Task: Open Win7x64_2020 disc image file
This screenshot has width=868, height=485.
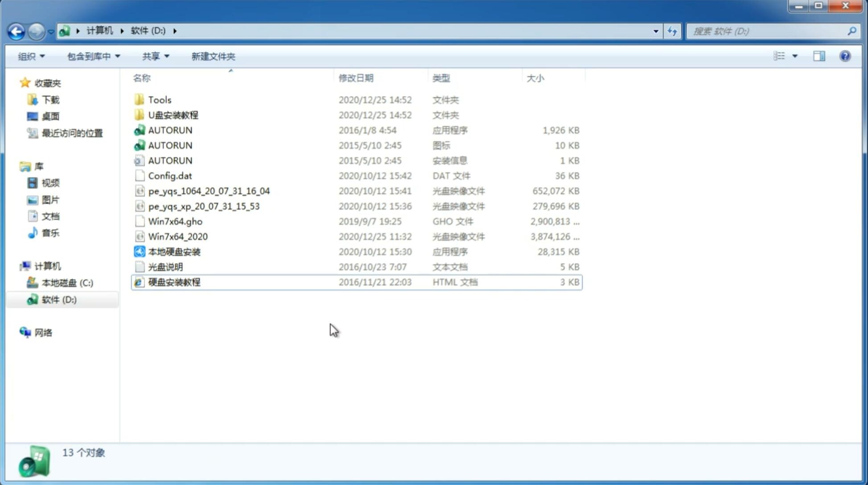Action: [x=178, y=237]
